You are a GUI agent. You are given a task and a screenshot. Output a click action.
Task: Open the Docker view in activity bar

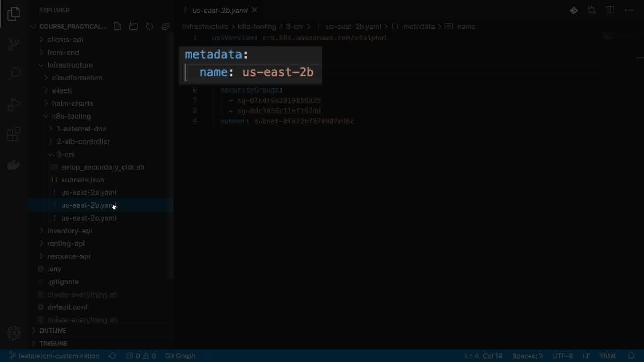pos(13,165)
